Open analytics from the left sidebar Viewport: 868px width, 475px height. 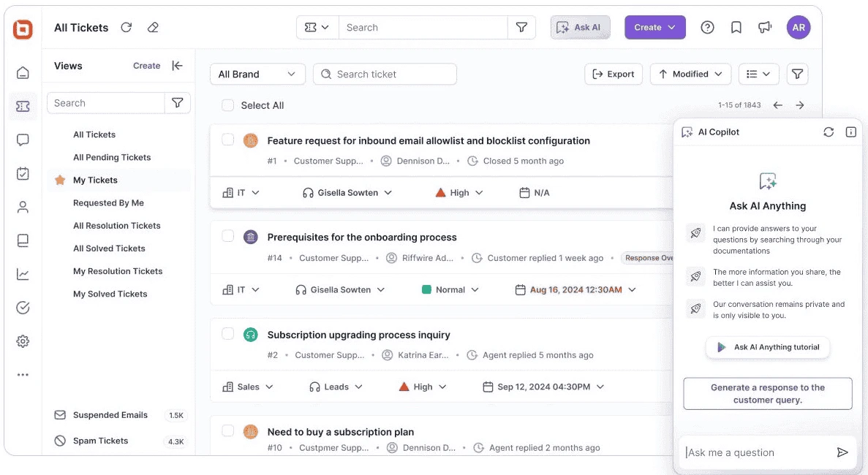click(x=22, y=273)
